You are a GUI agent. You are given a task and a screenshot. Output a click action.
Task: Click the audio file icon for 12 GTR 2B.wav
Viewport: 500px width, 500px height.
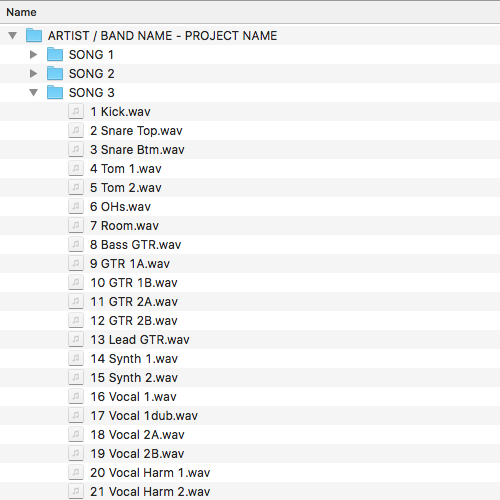tap(76, 320)
